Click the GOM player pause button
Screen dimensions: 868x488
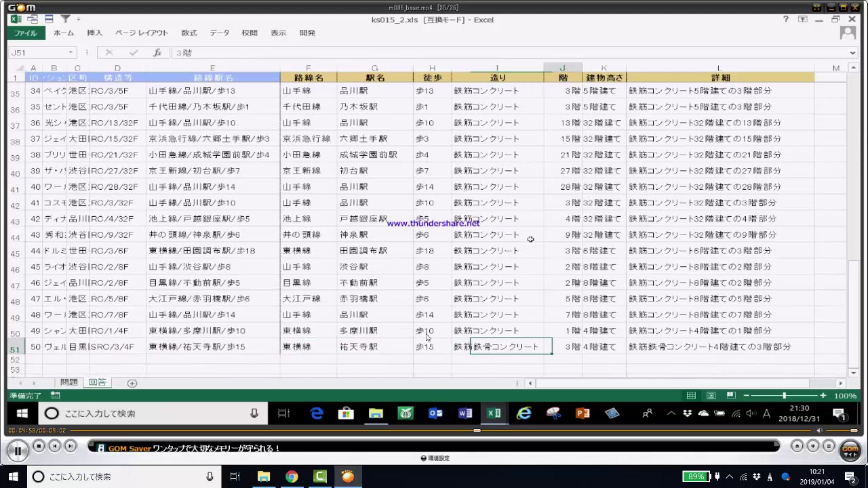[x=17, y=450]
